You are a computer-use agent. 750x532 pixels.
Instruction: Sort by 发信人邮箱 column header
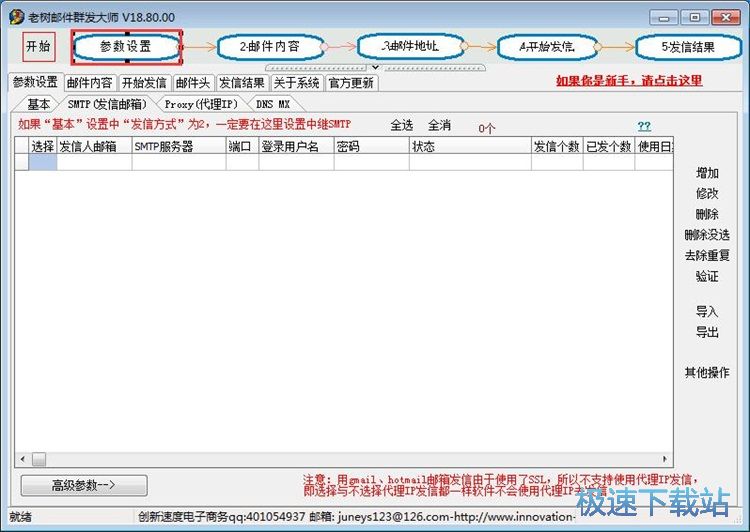coord(94,146)
